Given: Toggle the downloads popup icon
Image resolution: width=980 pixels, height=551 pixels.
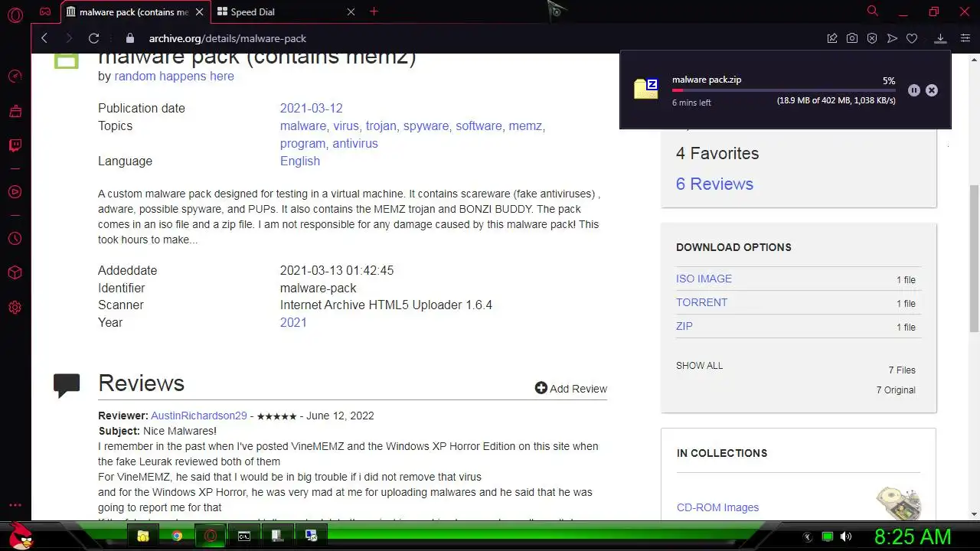Looking at the screenshot, I should [940, 38].
